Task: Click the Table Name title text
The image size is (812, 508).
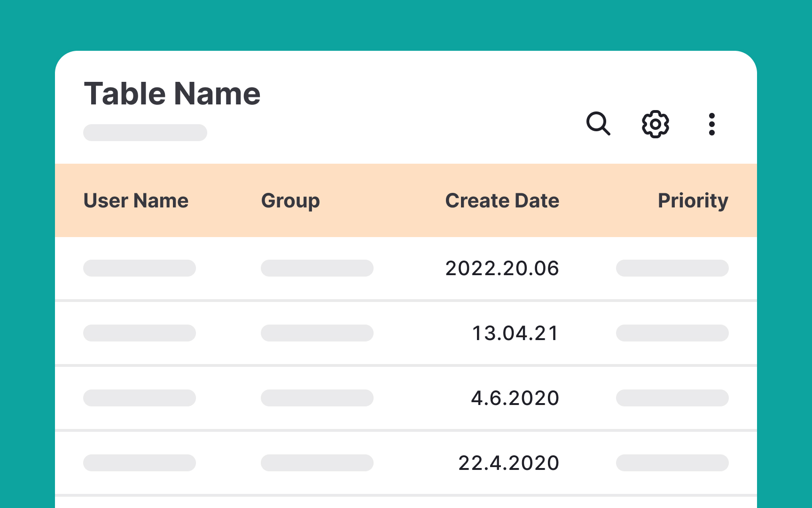Action: coord(172,93)
